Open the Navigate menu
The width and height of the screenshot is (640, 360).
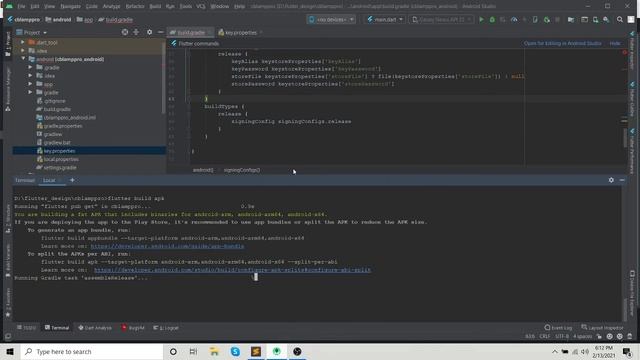pyautogui.click(x=70, y=7)
